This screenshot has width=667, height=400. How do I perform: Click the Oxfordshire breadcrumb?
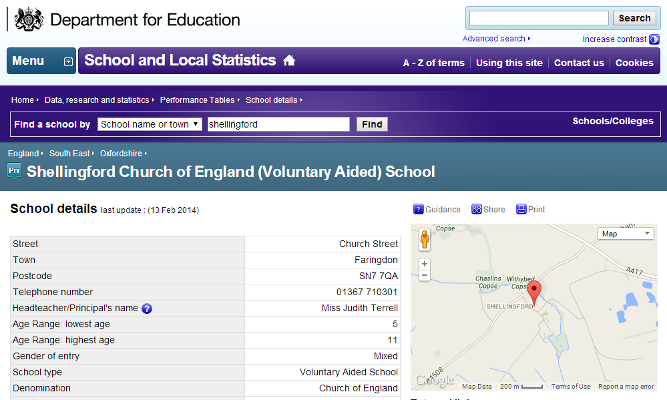tap(121, 153)
